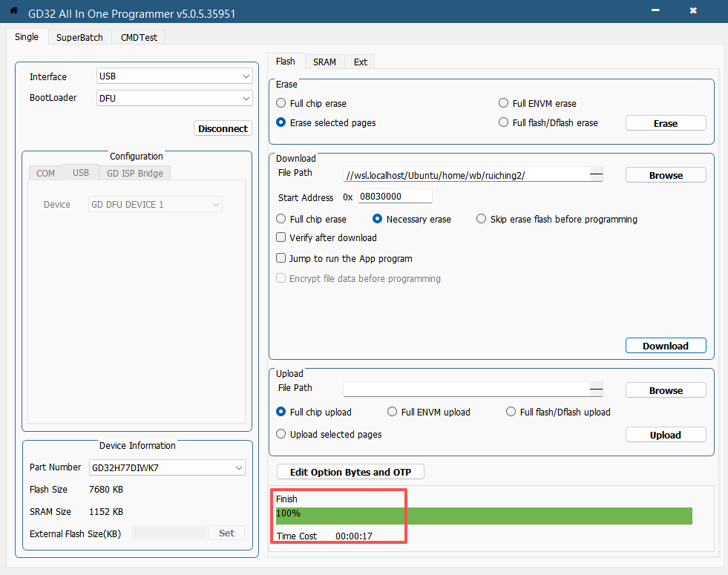
Task: Select the USB configuration tab
Action: pos(81,173)
